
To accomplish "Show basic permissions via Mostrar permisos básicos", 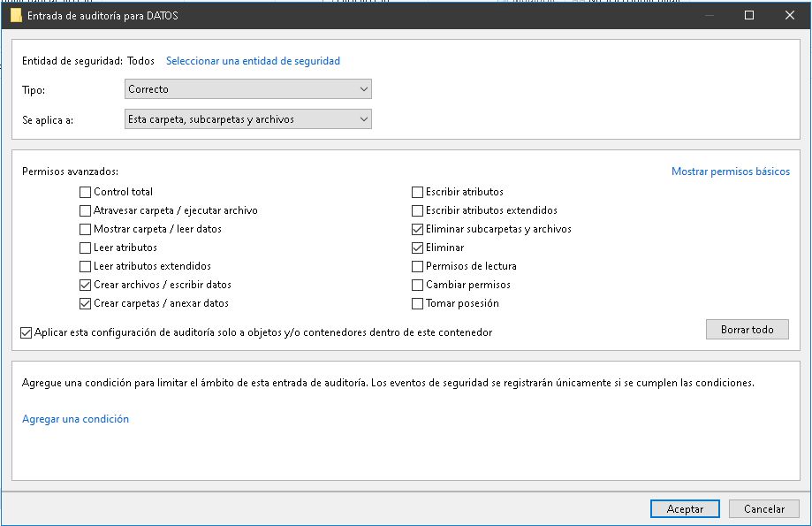I will pos(730,172).
